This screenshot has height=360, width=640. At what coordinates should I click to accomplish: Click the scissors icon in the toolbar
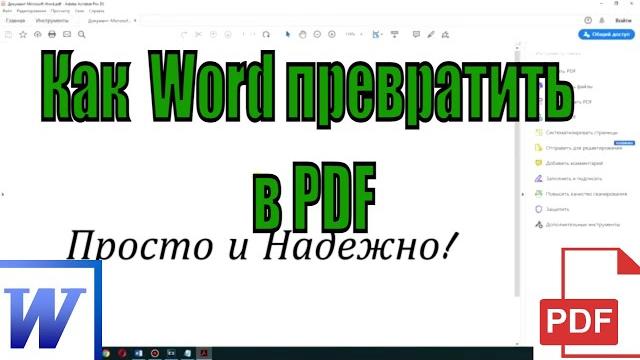click(198, 35)
